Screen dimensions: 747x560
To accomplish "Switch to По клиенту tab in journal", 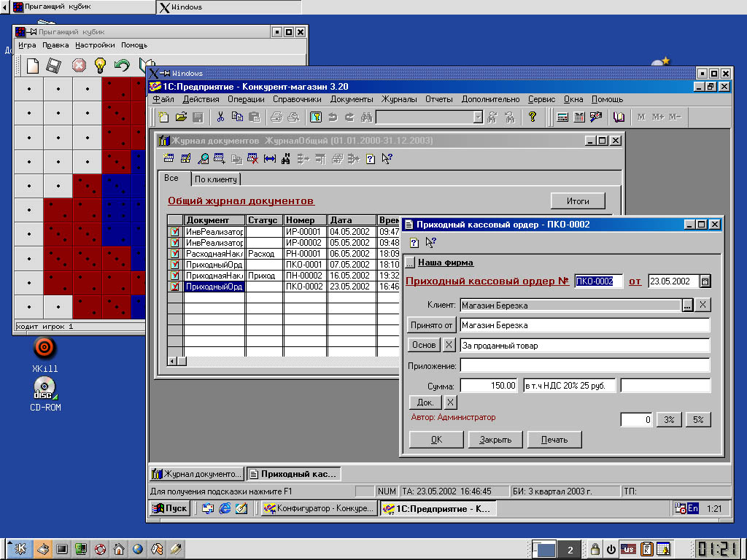I will 216,179.
